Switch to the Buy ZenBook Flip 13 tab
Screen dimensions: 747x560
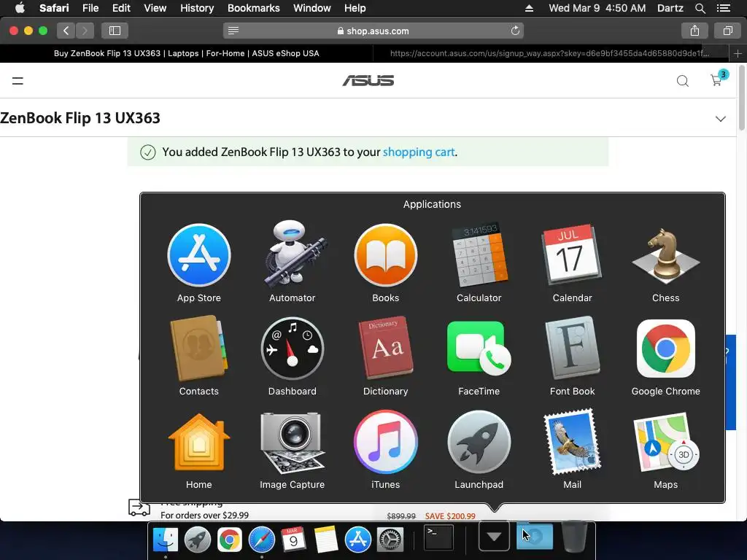click(x=186, y=53)
